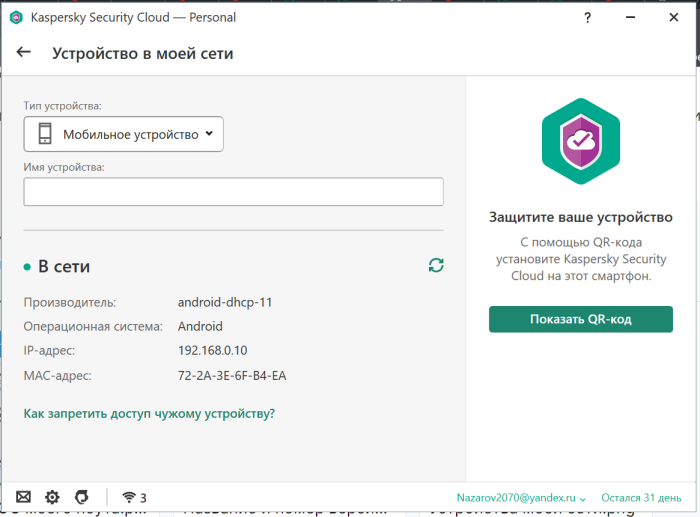This screenshot has width=700, height=517.
Task: Click the MAC address 72-2A-3E-6F-B4-EA
Action: [232, 375]
